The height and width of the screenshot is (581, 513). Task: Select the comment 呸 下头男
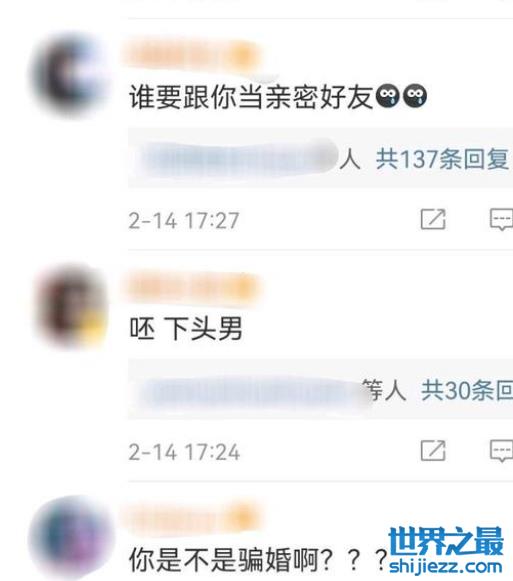(x=186, y=329)
